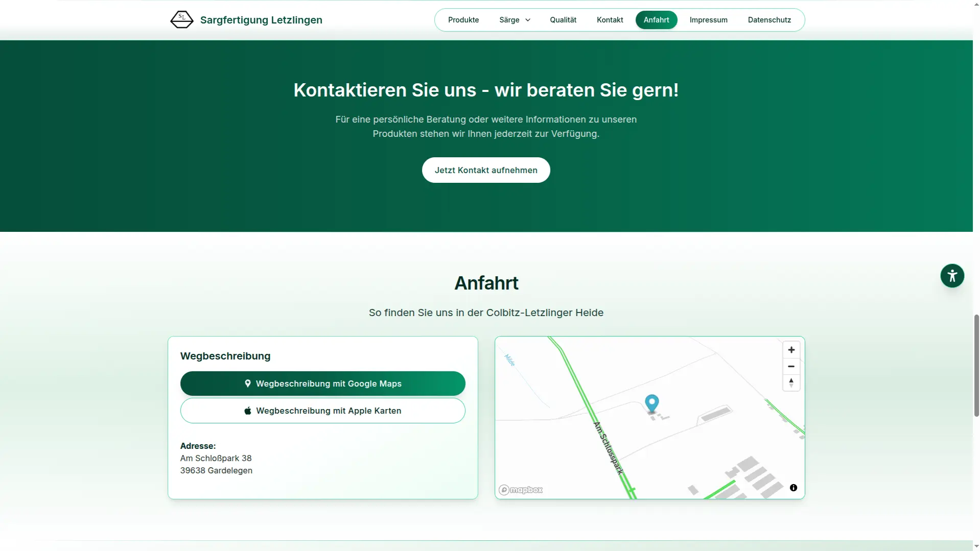Click the Sargfertigung Letzlingen site title
The width and height of the screenshot is (980, 551).
coord(261,20)
